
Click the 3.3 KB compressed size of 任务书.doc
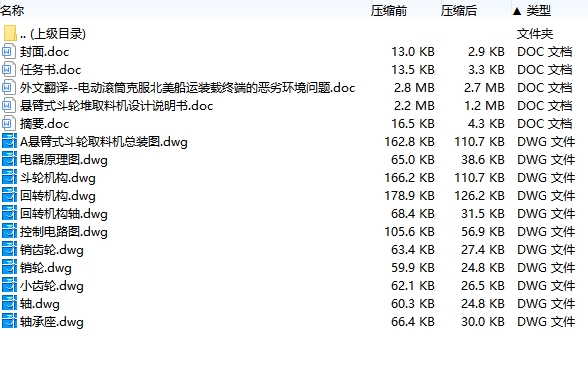coord(486,70)
